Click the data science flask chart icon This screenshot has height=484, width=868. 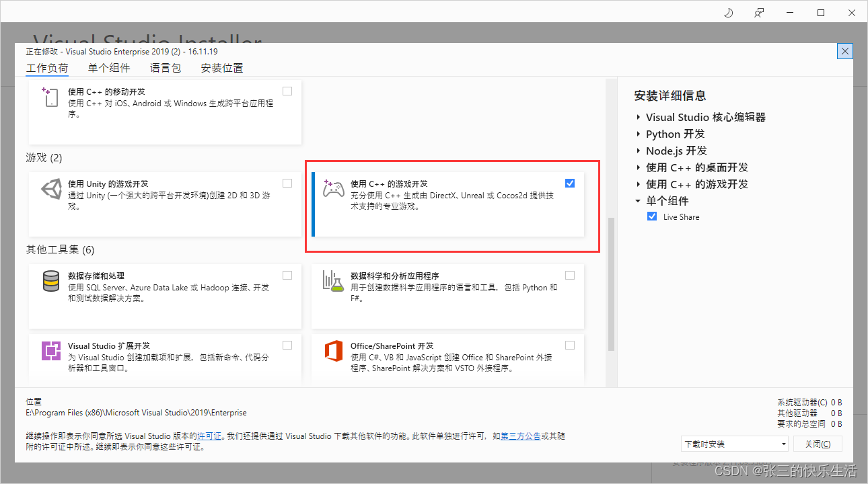[333, 281]
